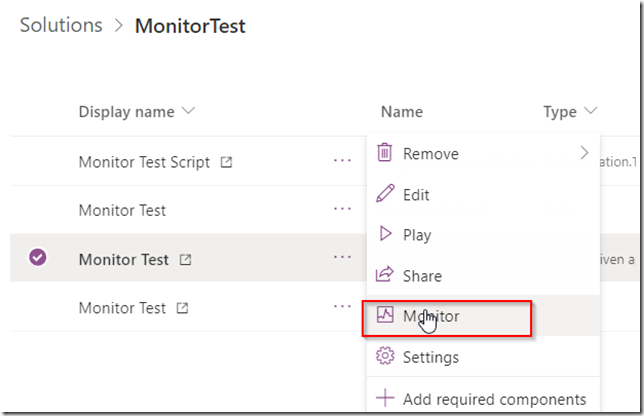Click the Play triangle icon
Image resolution: width=644 pixels, height=416 pixels.
(385, 234)
